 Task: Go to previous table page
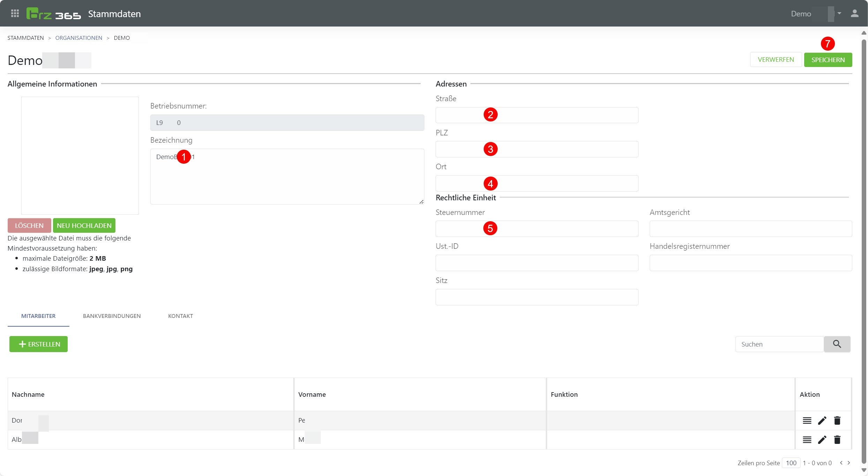click(841, 463)
